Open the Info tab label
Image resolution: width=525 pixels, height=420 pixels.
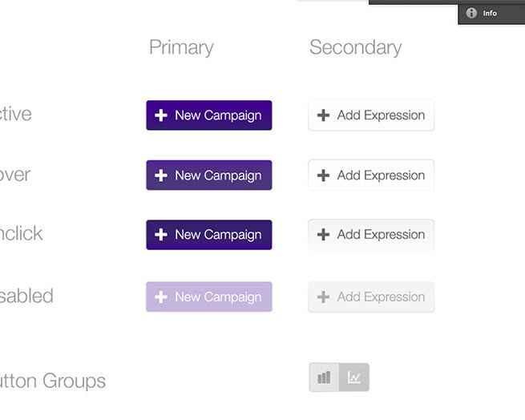(490, 13)
